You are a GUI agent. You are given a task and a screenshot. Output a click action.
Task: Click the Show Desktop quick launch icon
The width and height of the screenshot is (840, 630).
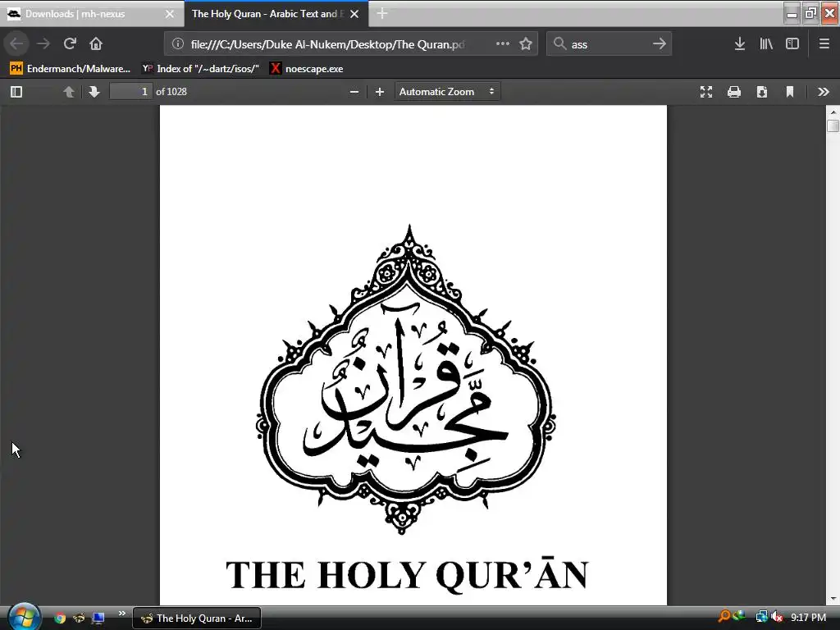tap(98, 619)
